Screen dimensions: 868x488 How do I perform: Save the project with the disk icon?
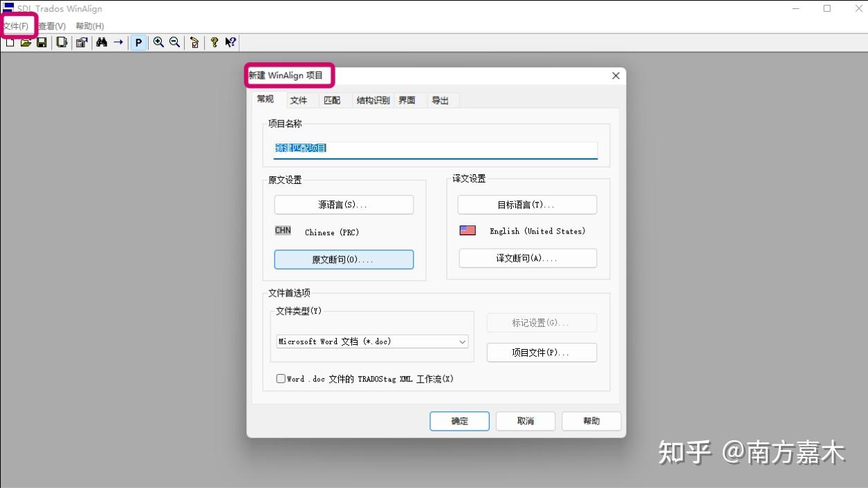[x=42, y=42]
